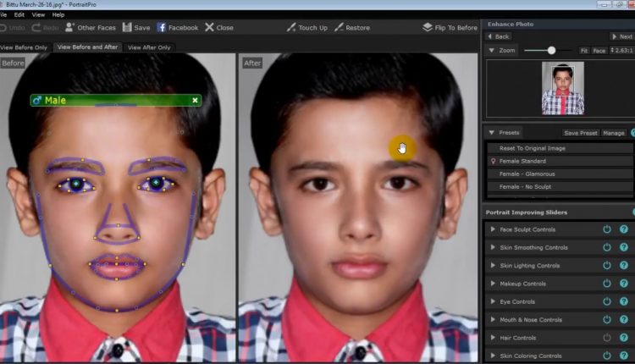Click the male symbol on gender label

pyautogui.click(x=37, y=100)
